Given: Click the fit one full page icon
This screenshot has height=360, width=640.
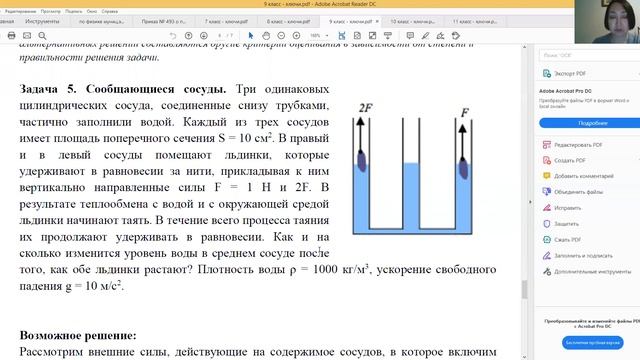Looking at the screenshot, I should click(x=357, y=36).
